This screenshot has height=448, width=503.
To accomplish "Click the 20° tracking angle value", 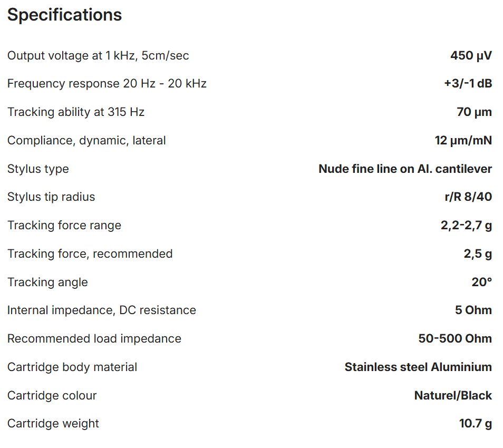I will click(481, 283).
